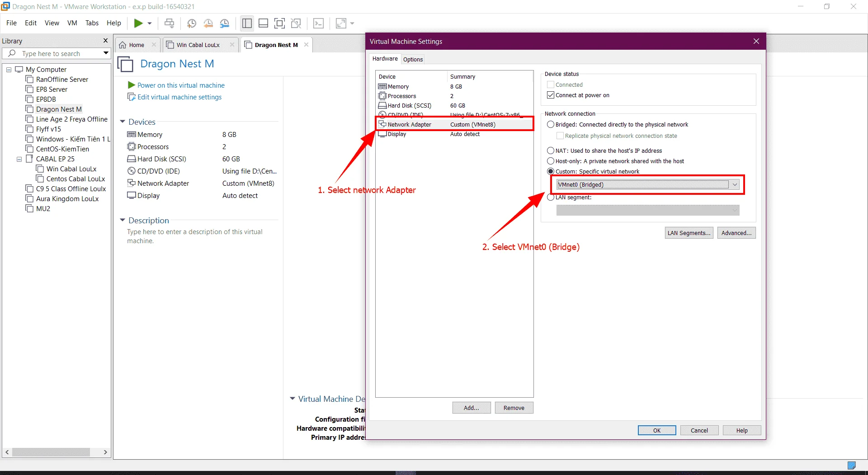This screenshot has height=475, width=868.
Task: Collapse the Devices section
Action: (123, 122)
